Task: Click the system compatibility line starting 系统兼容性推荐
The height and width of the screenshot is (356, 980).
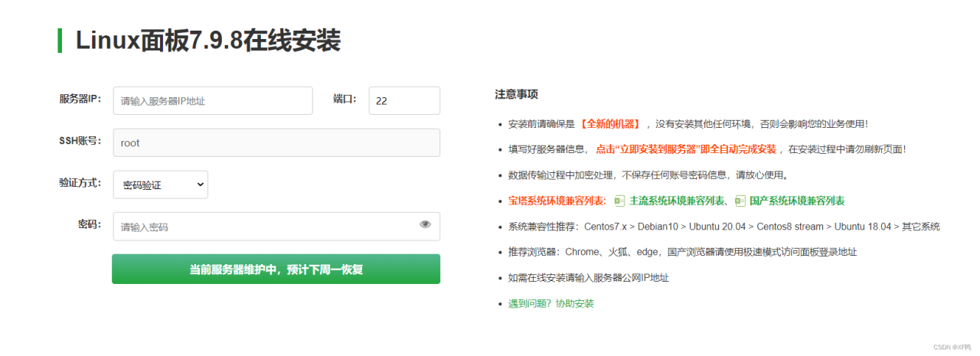Action: [x=724, y=227]
